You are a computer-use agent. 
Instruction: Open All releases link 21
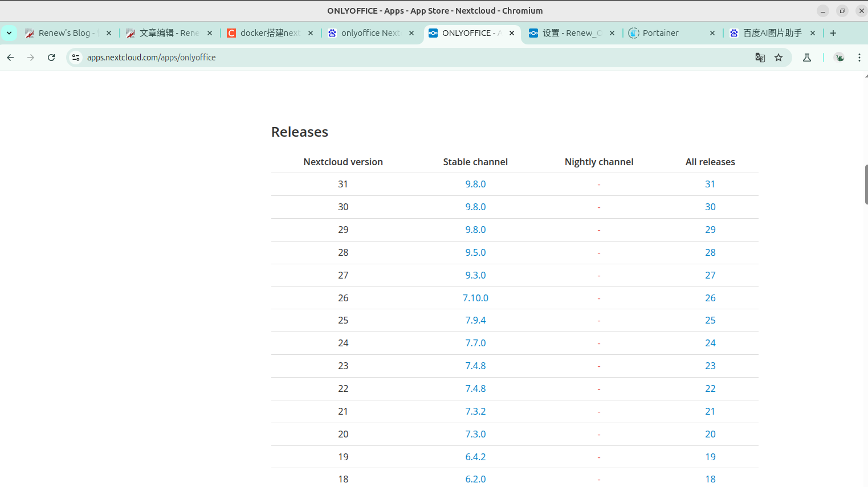710,411
